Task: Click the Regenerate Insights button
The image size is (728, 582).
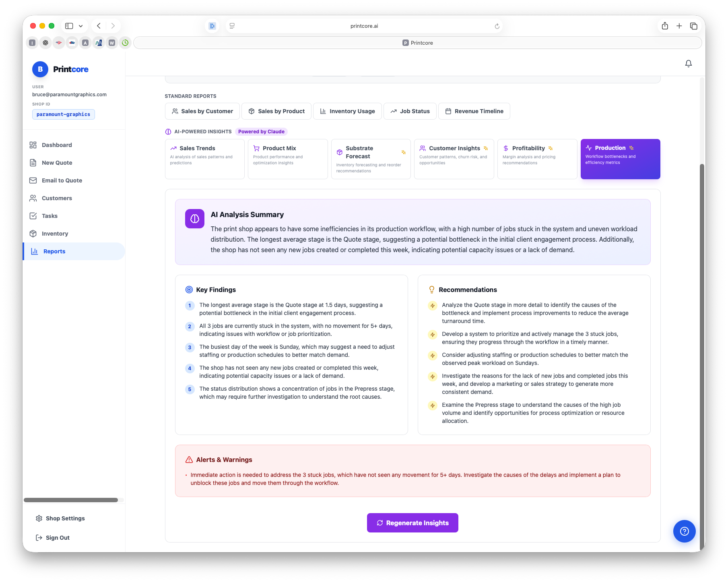Action: coord(412,523)
